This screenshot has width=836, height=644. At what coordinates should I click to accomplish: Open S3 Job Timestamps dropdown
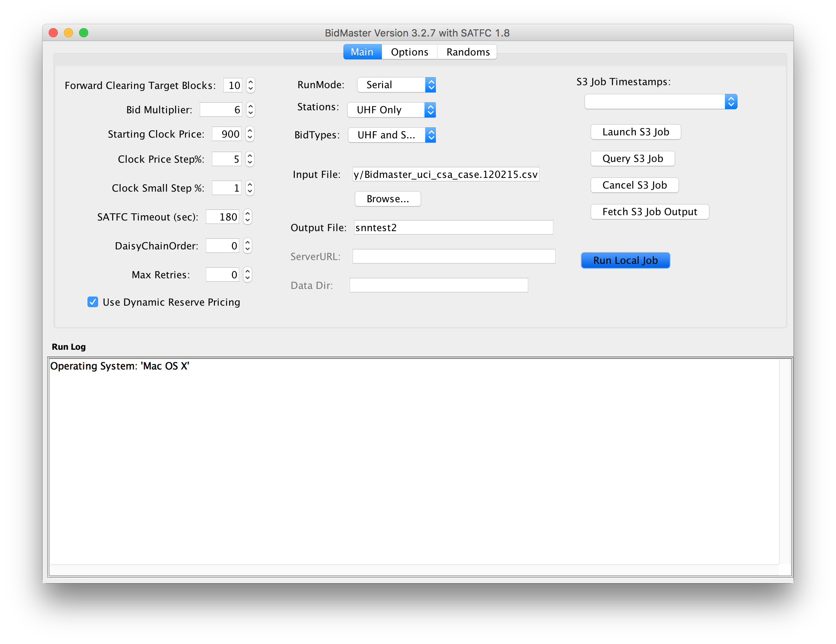click(x=660, y=102)
